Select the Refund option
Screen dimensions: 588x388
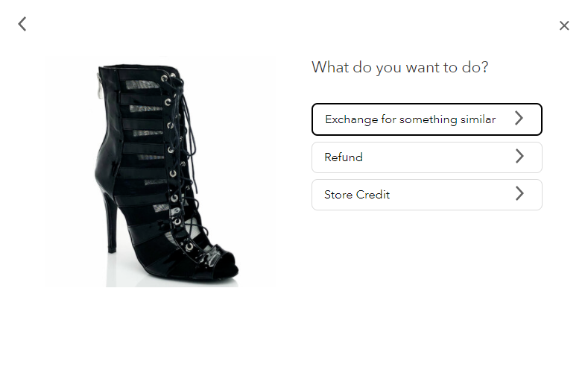pos(427,157)
